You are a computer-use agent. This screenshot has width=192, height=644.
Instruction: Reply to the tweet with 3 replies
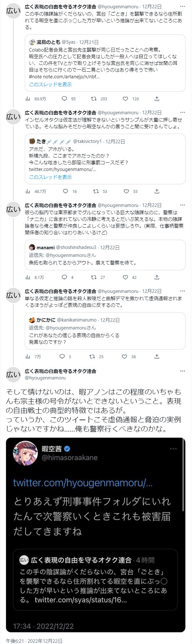point(62,357)
